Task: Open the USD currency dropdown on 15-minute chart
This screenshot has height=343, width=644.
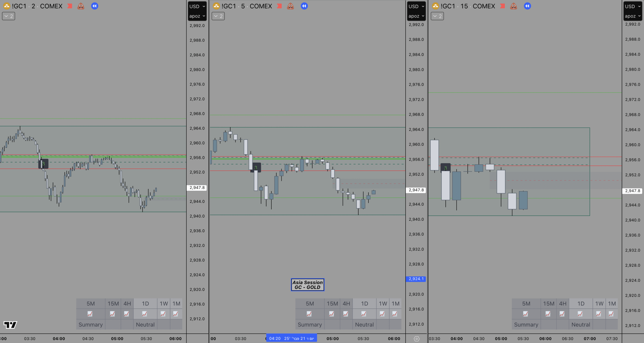Action: coord(633,7)
